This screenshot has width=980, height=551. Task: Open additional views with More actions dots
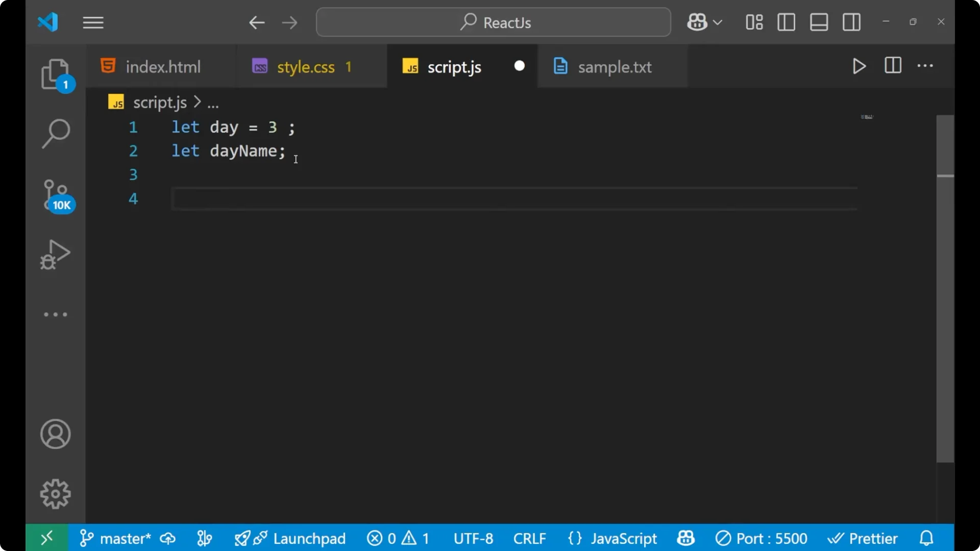click(926, 66)
